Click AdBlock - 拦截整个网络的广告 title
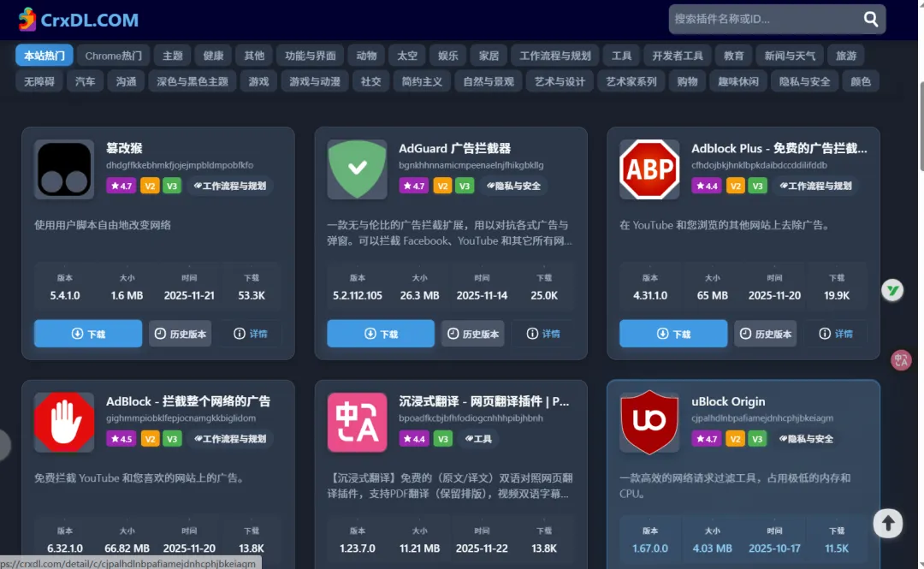Screen dimensions: 924x569 pyautogui.click(x=188, y=401)
